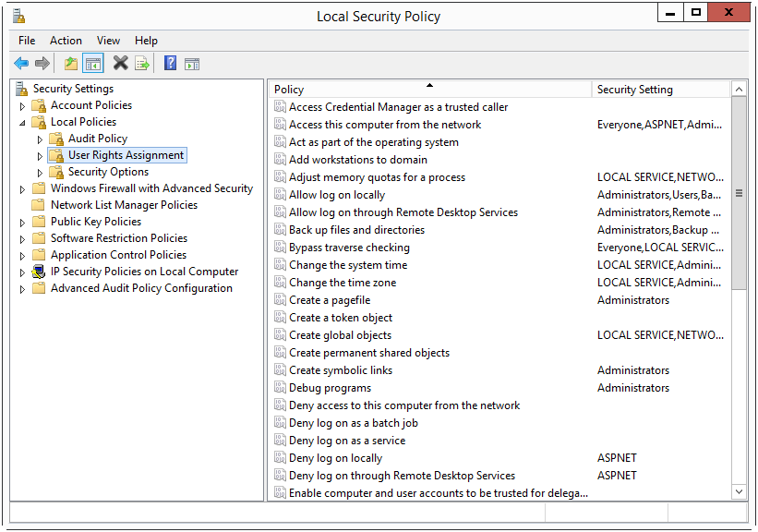
Task: Click the vertical scrollbar down arrow
Action: pyautogui.click(x=739, y=493)
